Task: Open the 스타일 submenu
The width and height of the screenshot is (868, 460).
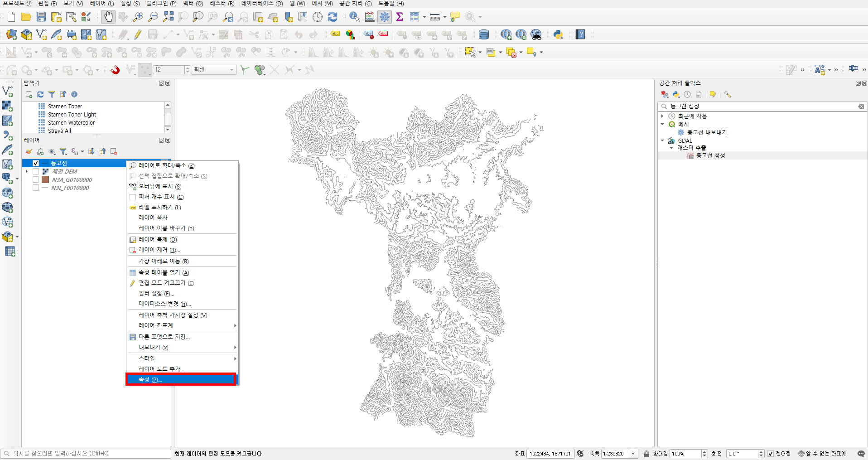Action: click(182, 358)
